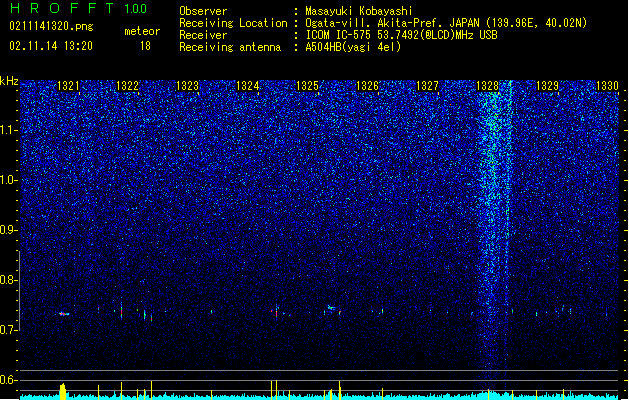
Task: Click the receiver text ICOM IC-575 53.7492 MHz USB
Action: point(401,35)
